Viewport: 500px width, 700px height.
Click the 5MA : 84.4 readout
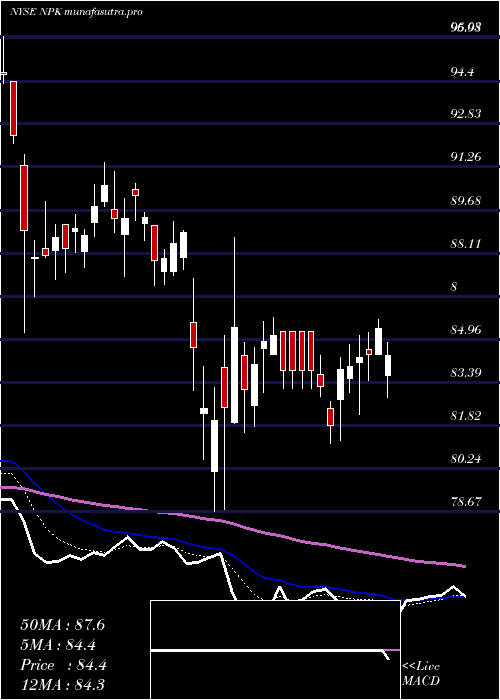58,645
